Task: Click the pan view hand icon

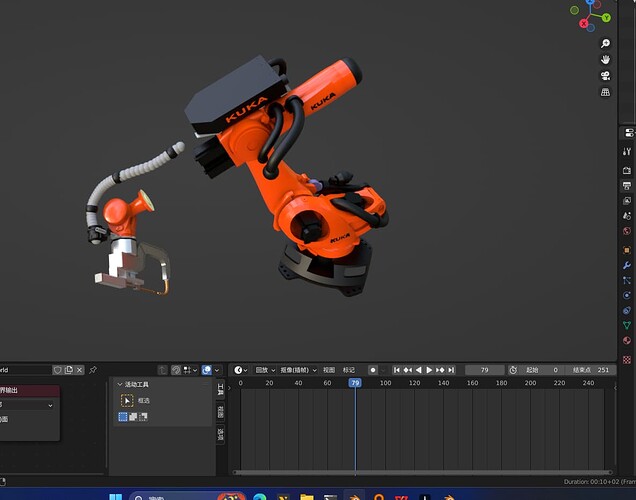Action: click(605, 60)
